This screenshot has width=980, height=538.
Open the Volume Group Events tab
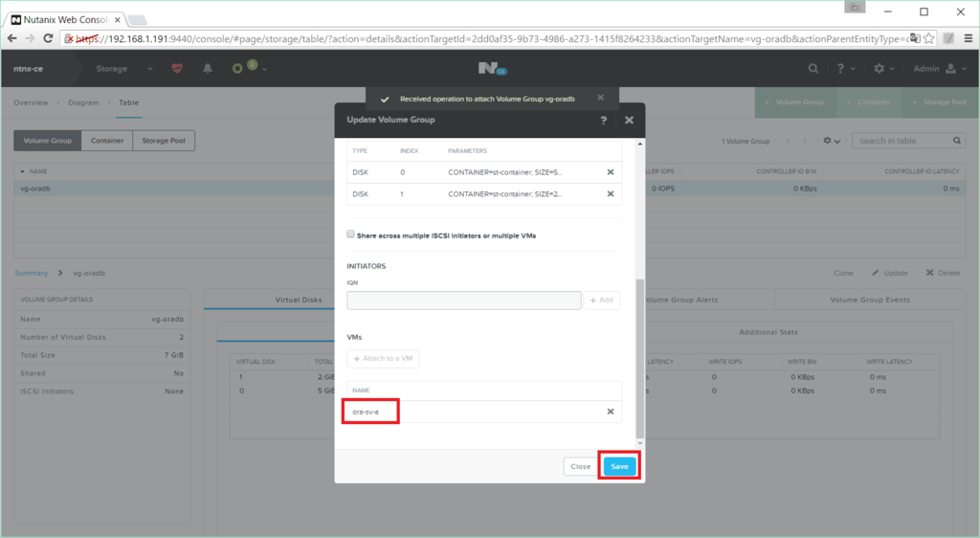coord(870,300)
